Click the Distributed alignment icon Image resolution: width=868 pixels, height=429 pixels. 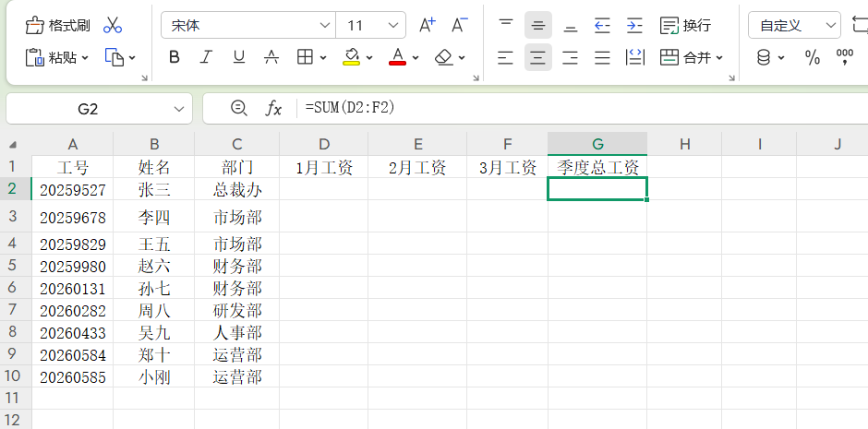(635, 57)
